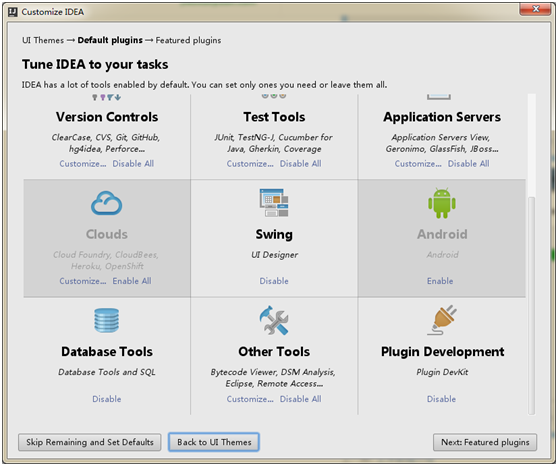This screenshot has width=558, height=466.
Task: Click the Clouds icon
Action: [106, 203]
